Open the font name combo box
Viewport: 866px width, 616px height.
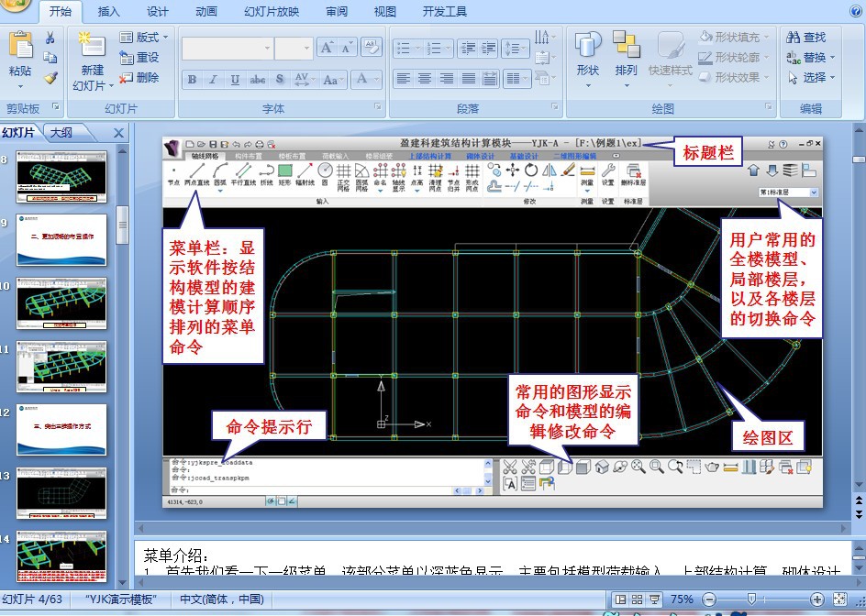(228, 49)
